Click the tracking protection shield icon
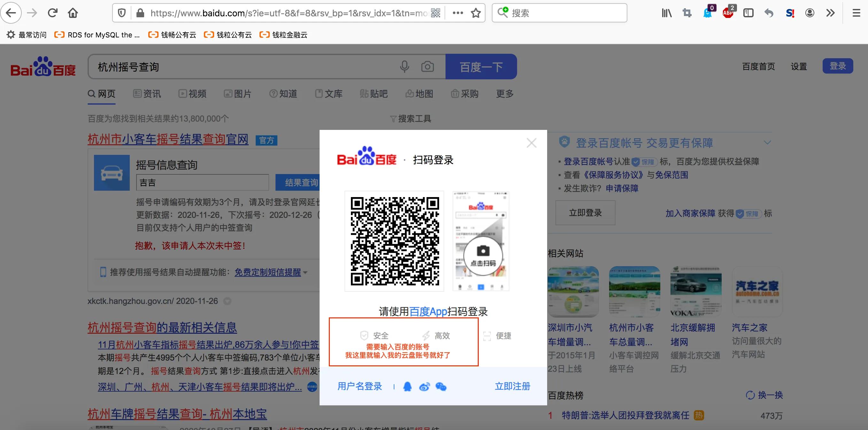This screenshot has height=430, width=868. [x=121, y=13]
